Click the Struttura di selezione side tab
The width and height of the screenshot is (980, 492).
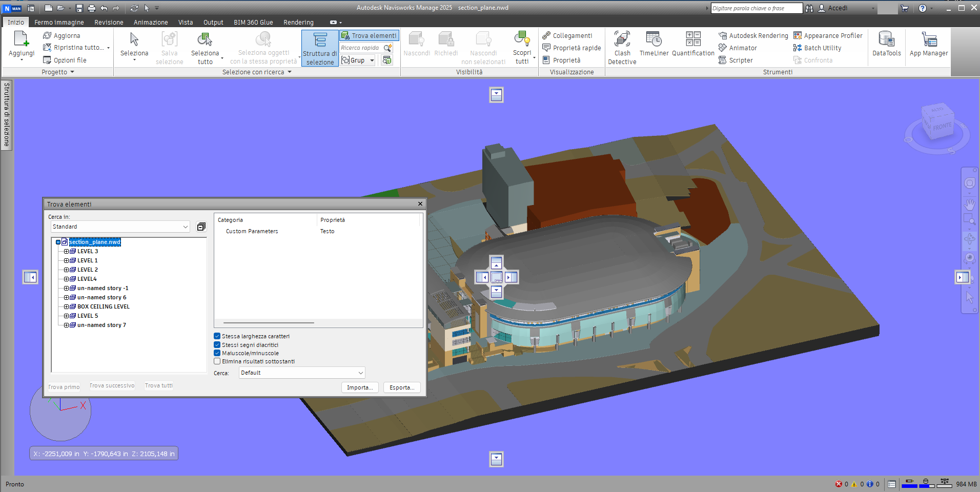[x=7, y=115]
